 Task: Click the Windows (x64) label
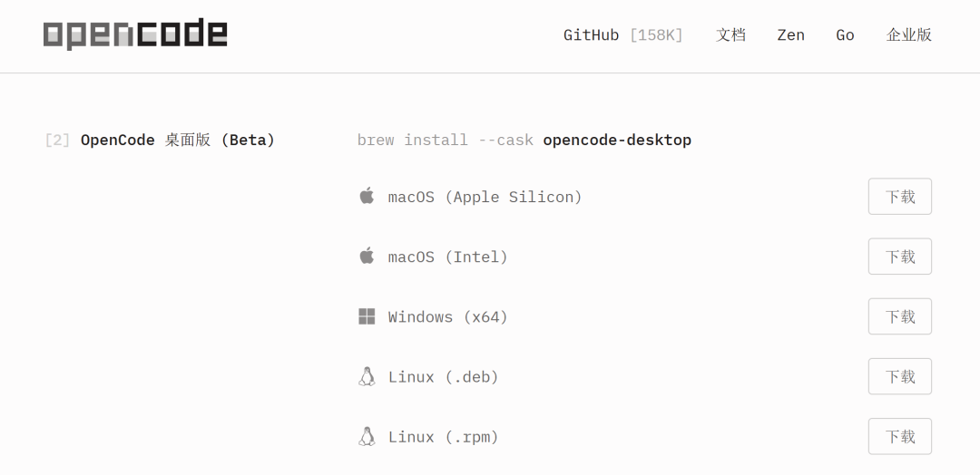(448, 317)
